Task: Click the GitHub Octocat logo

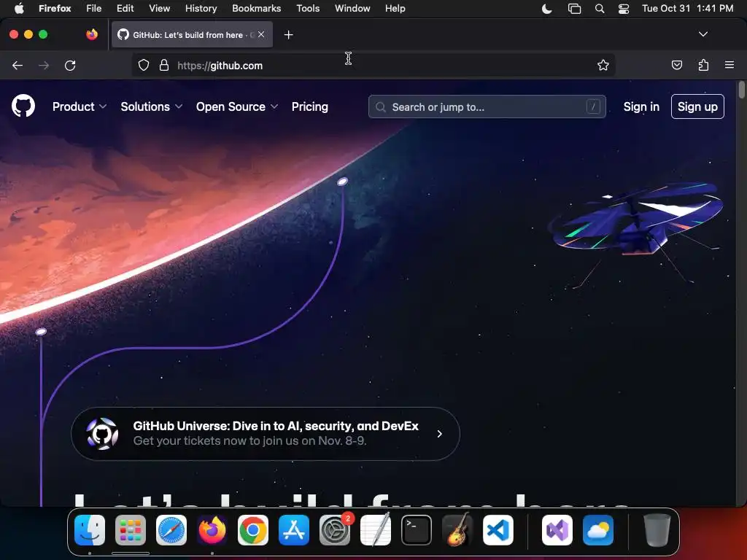Action: pos(23,106)
